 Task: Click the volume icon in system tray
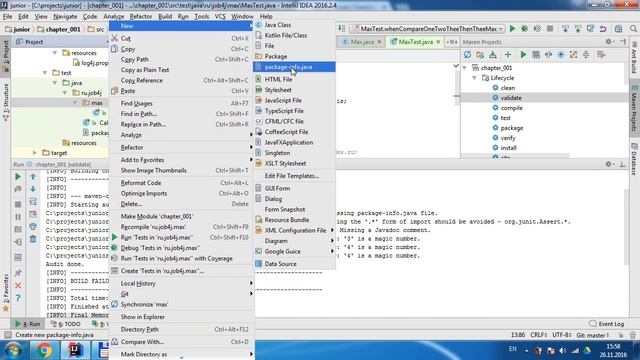(x=562, y=351)
